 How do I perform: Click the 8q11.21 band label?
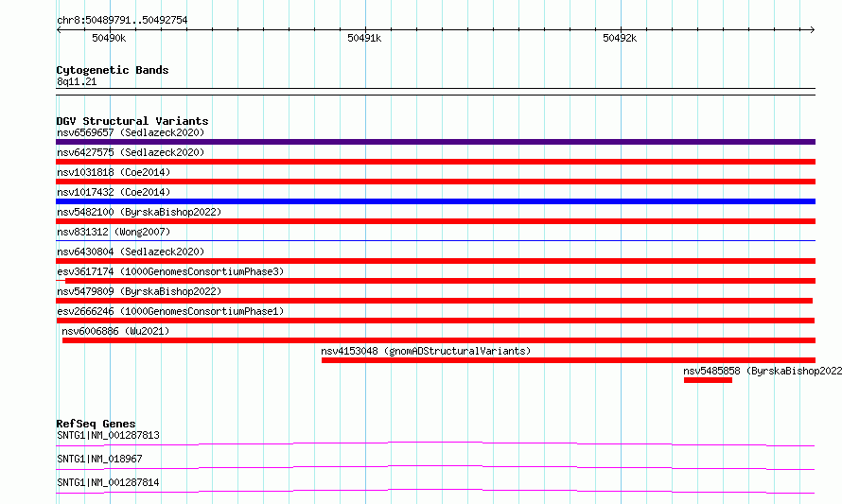[77, 81]
